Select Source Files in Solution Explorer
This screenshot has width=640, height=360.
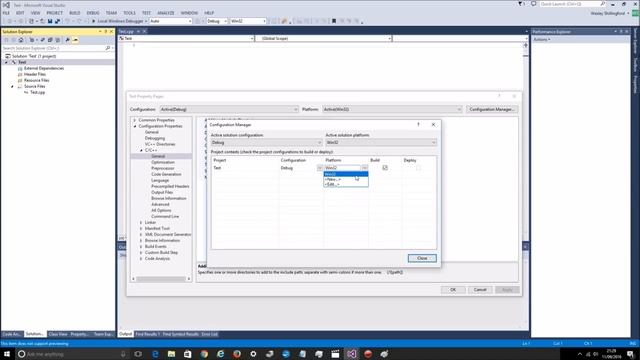tap(34, 87)
